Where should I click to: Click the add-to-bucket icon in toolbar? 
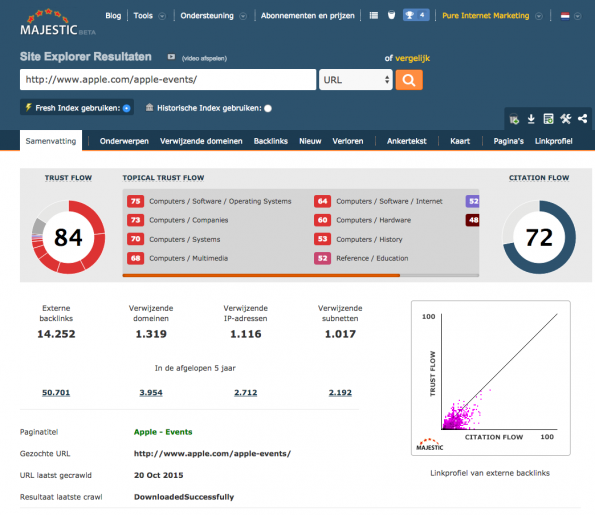click(514, 120)
